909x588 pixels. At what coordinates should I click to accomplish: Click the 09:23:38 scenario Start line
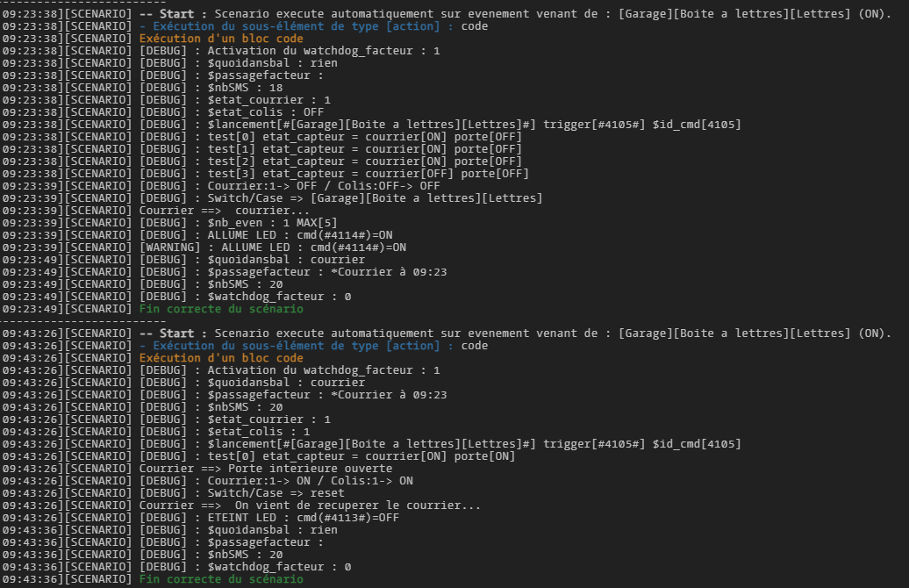point(439,14)
